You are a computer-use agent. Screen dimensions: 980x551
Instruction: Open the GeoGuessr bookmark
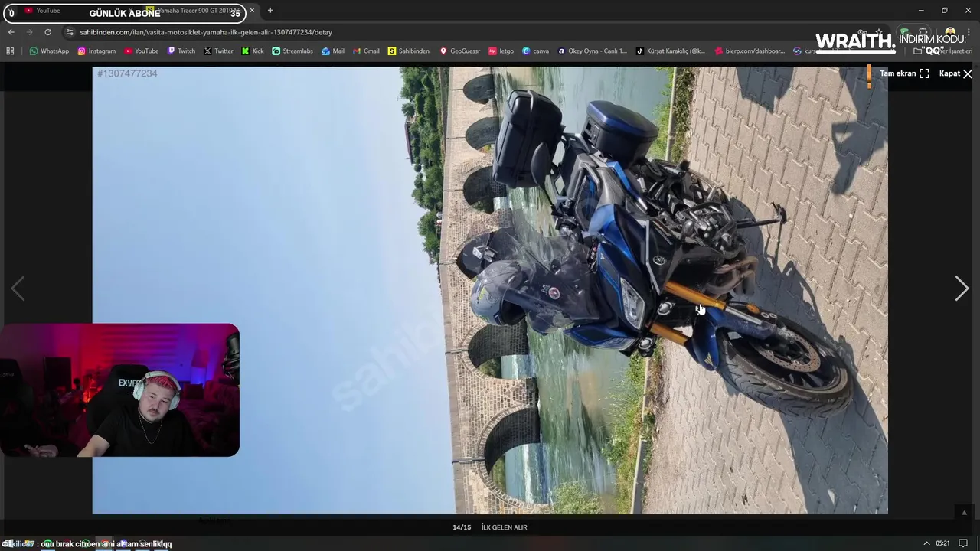[459, 51]
